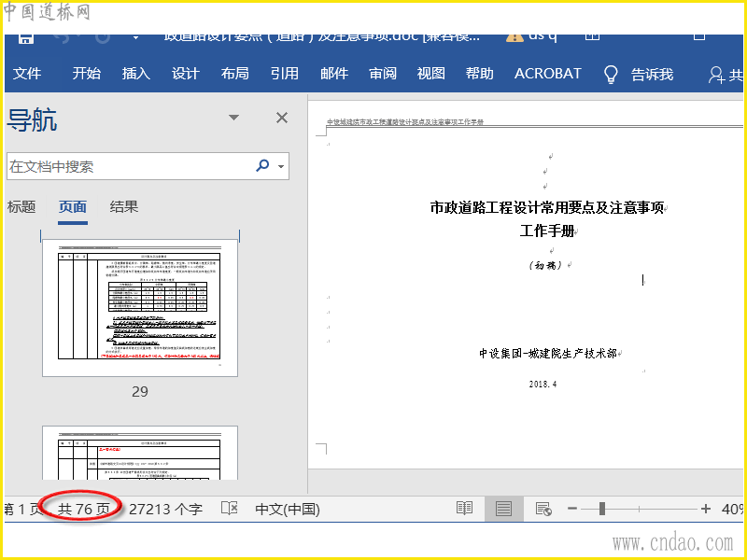Click the share person icon
This screenshot has height=560, width=747.
pos(716,75)
